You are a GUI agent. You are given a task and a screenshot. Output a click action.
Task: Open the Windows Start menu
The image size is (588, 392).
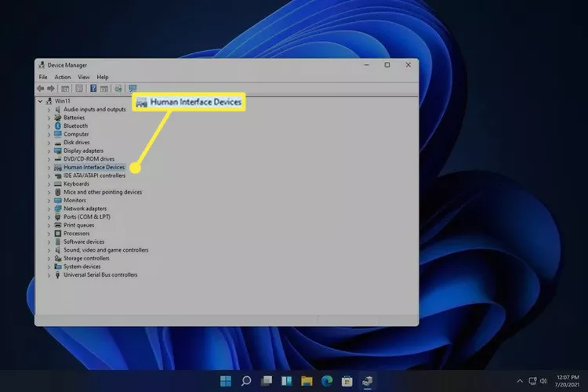coord(226,381)
